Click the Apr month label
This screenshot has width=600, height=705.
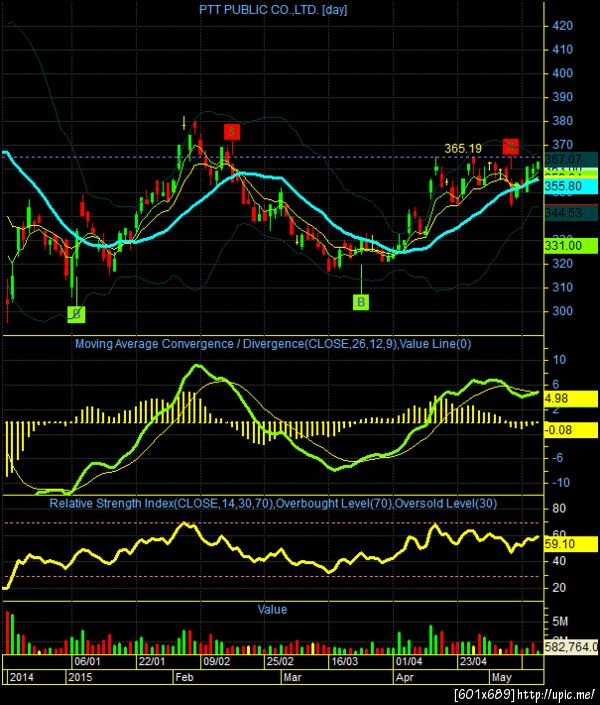(x=404, y=677)
